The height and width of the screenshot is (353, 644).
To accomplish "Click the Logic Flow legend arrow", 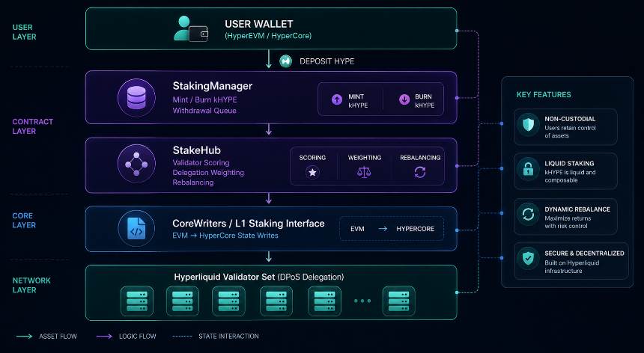I will point(104,337).
